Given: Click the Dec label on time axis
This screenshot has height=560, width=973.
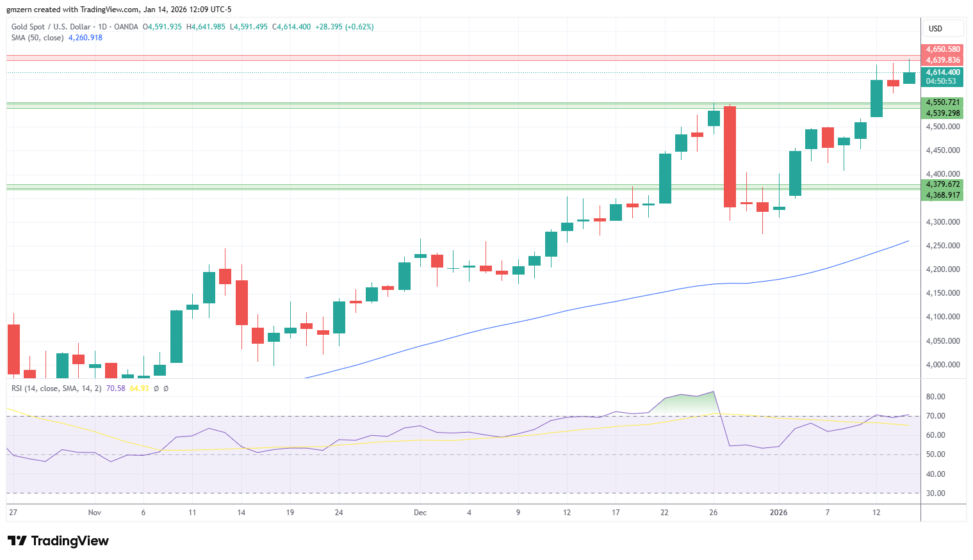Looking at the screenshot, I should [420, 513].
